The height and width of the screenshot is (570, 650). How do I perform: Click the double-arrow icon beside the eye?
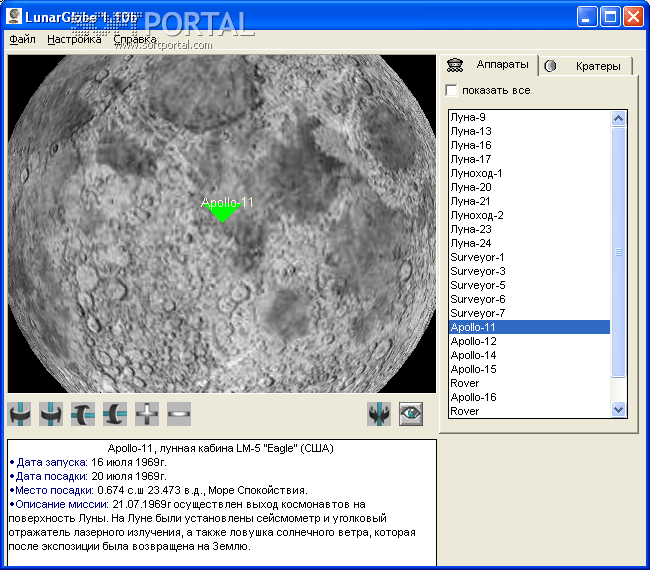(379, 413)
